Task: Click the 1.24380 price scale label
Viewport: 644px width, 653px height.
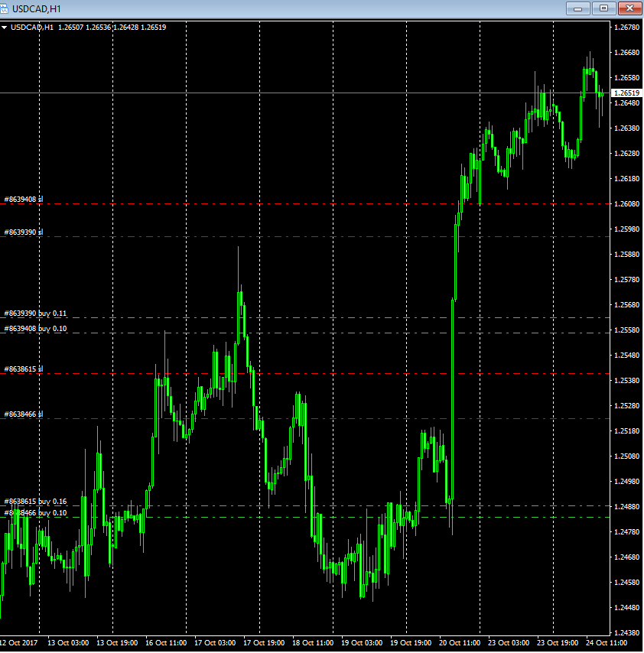Action: (x=627, y=632)
